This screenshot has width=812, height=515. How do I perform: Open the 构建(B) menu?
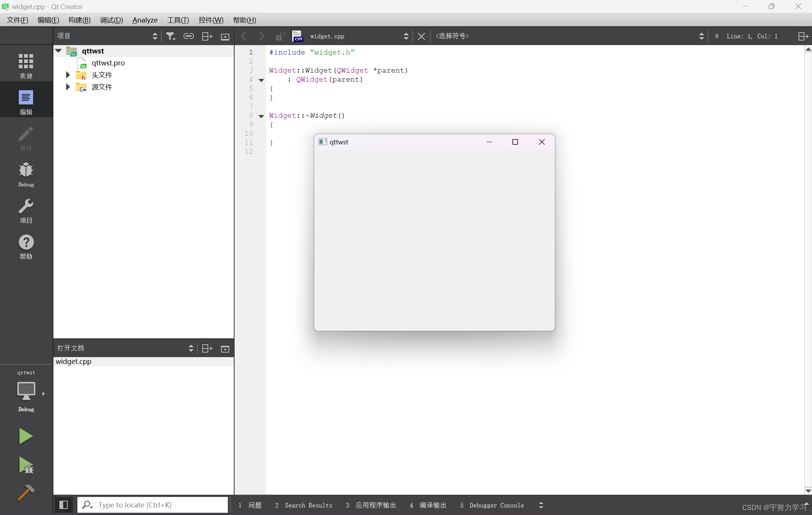pos(79,20)
